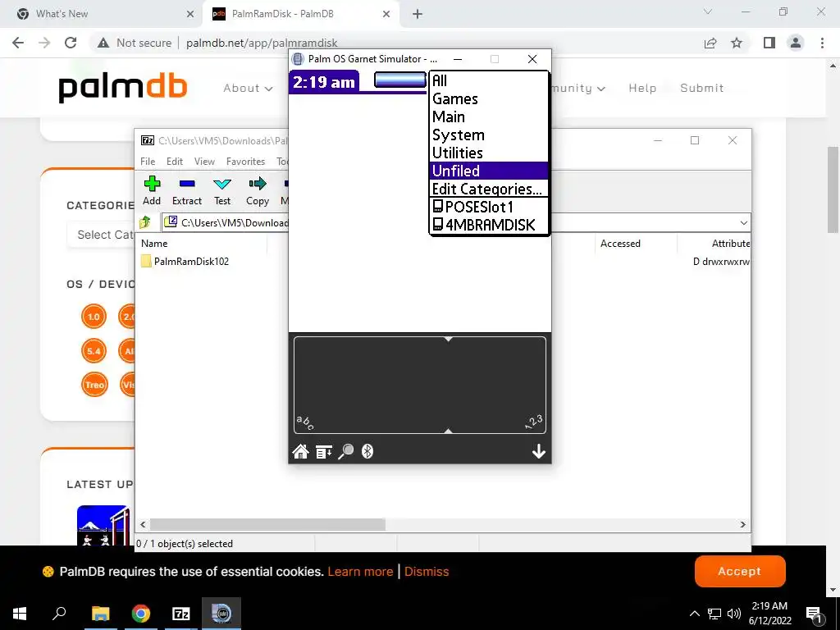
Task: Expand the Community menu chevron
Action: (601, 89)
